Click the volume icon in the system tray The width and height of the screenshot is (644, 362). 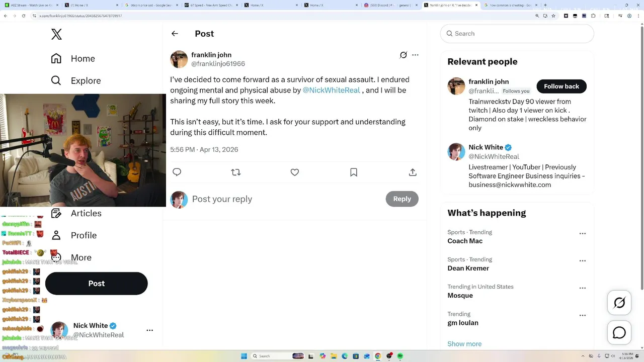click(613, 356)
